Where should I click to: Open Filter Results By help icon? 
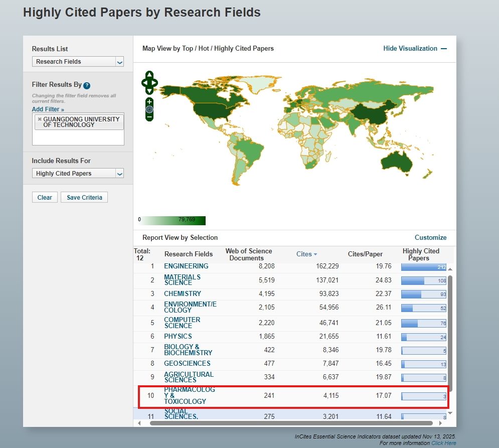tap(87, 85)
